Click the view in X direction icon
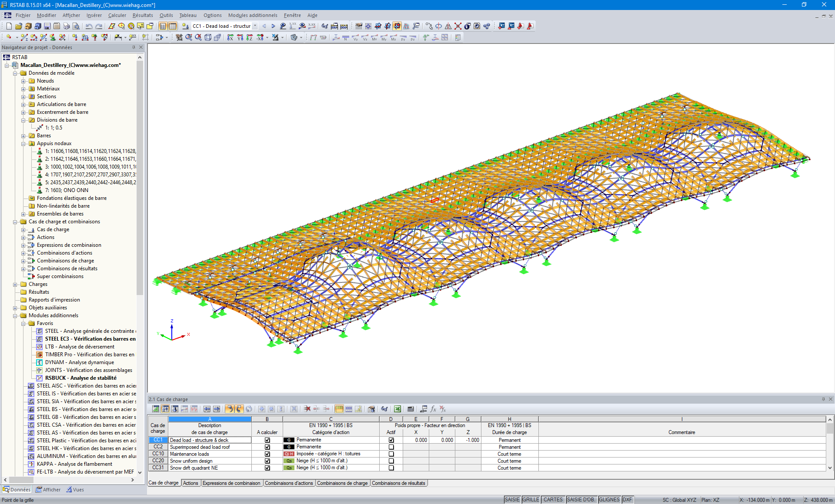This screenshot has width=835, height=504. click(230, 38)
